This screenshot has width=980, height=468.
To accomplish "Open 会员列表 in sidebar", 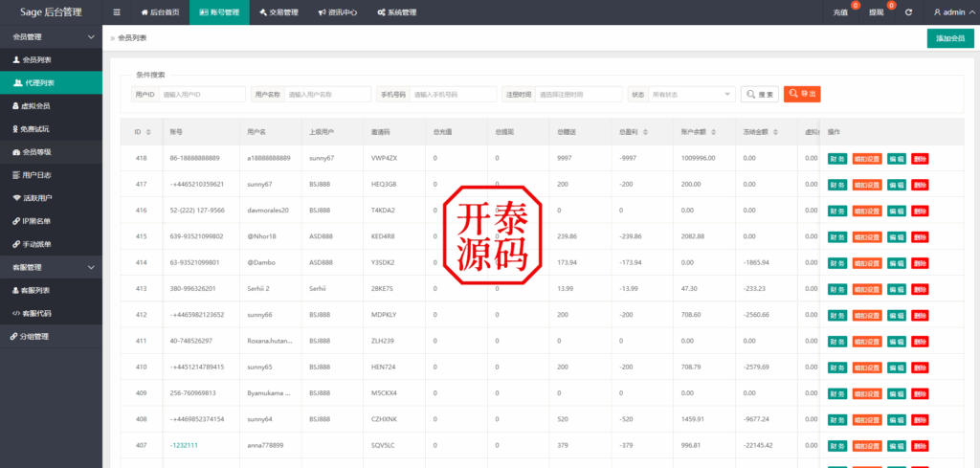I will coord(51,60).
